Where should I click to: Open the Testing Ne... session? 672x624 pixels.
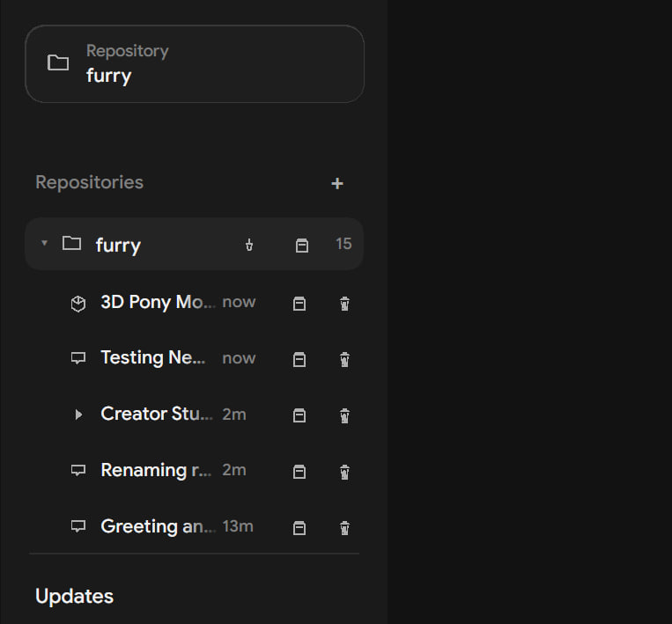coord(153,357)
